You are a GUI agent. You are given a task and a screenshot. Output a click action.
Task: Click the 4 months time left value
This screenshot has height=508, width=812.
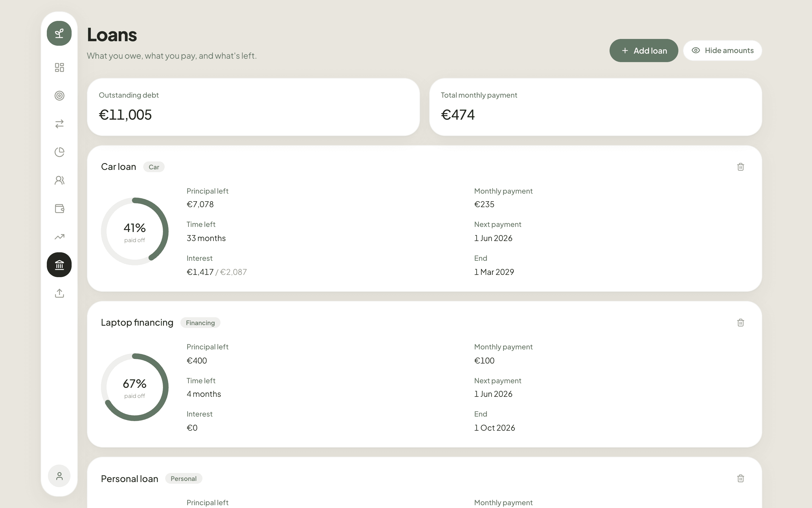click(204, 394)
